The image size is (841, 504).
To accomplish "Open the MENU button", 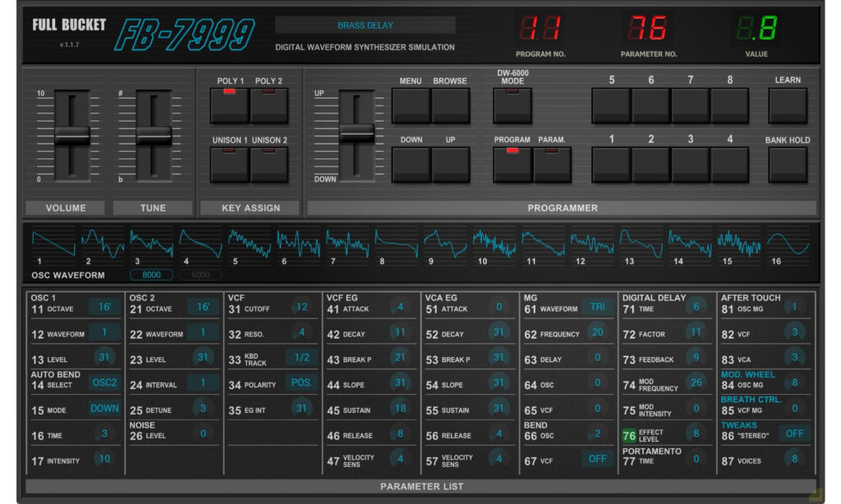I will 411,106.
